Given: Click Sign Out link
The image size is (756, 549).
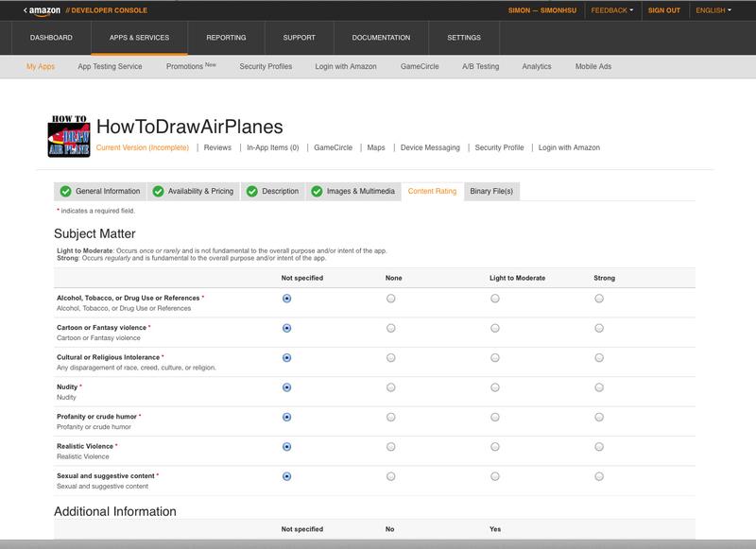Looking at the screenshot, I should [x=664, y=10].
